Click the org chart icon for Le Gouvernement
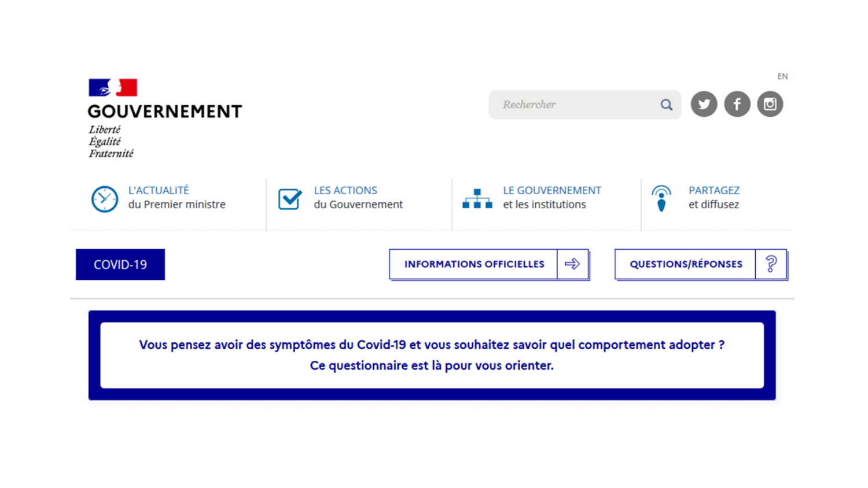This screenshot has width=868, height=488. (477, 198)
